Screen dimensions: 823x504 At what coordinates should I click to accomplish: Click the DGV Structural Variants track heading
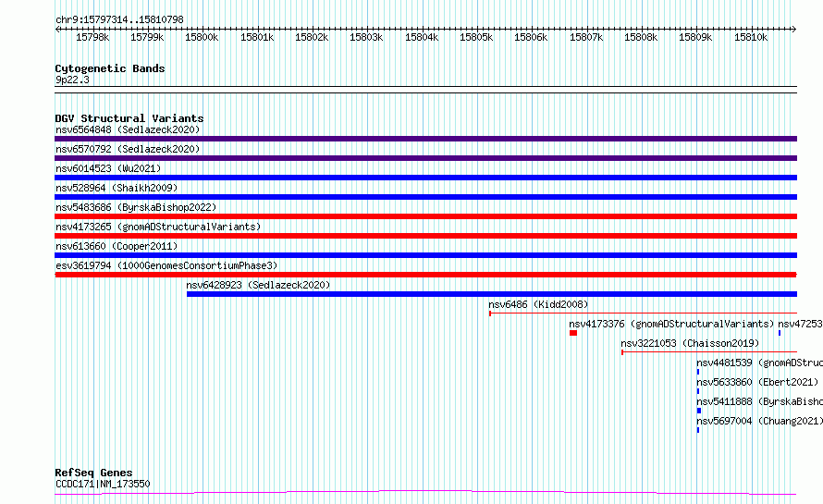pos(129,118)
